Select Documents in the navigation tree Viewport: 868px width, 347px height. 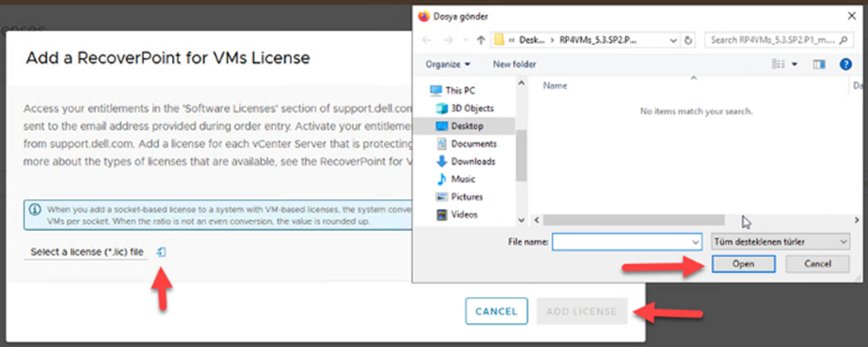[x=467, y=144]
